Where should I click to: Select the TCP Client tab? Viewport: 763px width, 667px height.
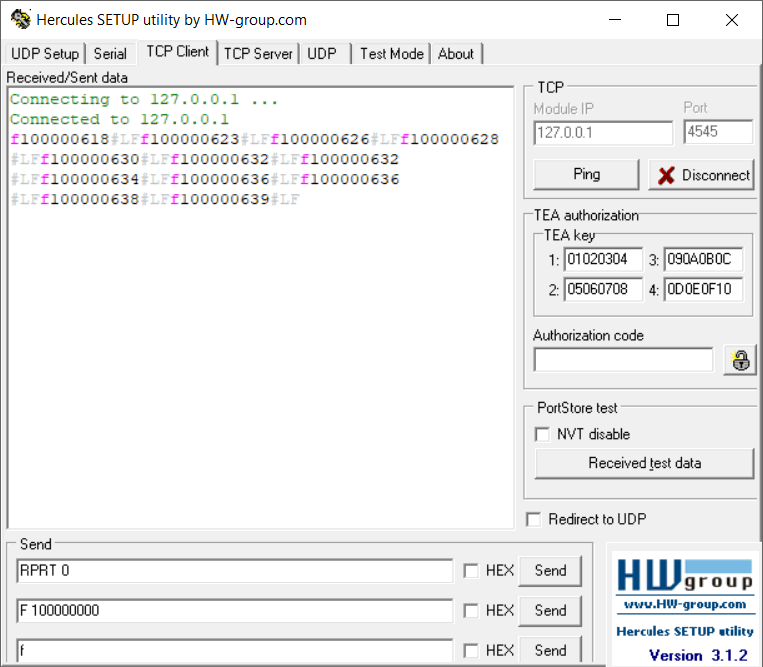pos(178,52)
